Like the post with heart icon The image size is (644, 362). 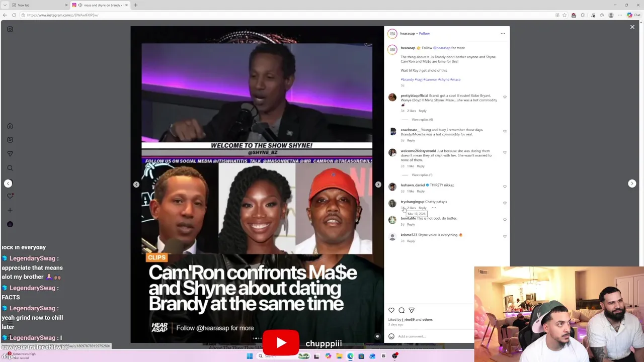tap(391, 310)
